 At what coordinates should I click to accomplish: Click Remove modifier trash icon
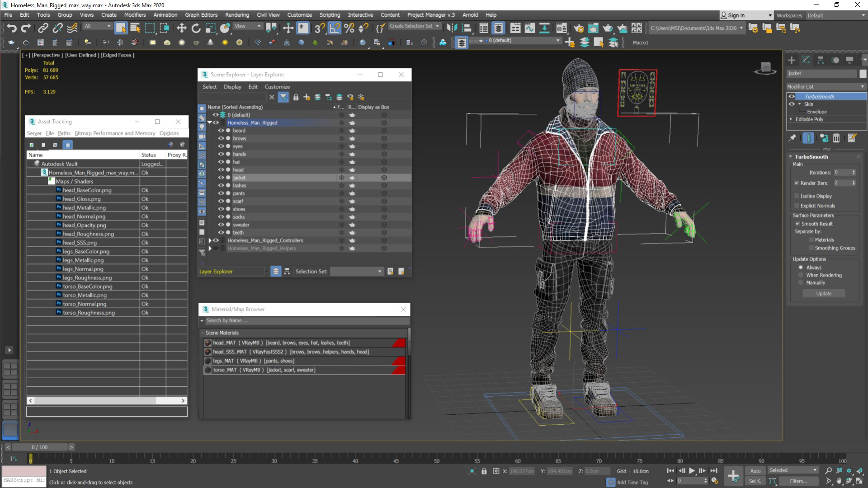[836, 138]
